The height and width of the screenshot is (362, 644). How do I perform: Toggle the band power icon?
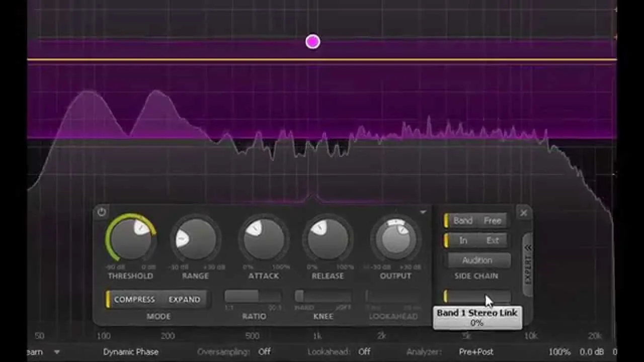101,212
